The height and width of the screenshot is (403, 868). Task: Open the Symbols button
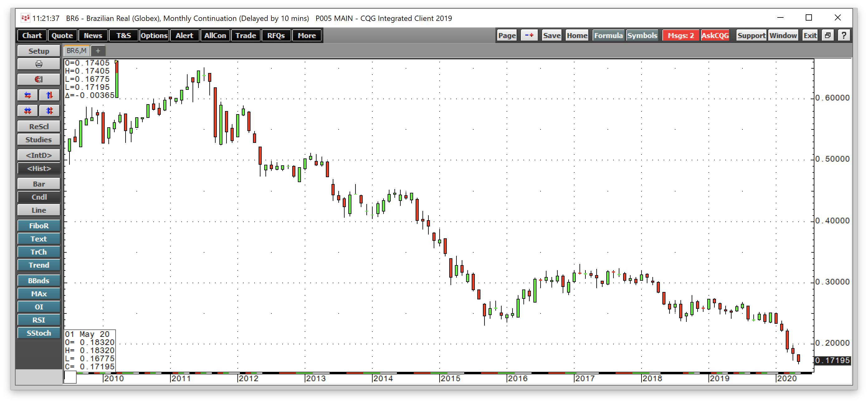click(642, 36)
